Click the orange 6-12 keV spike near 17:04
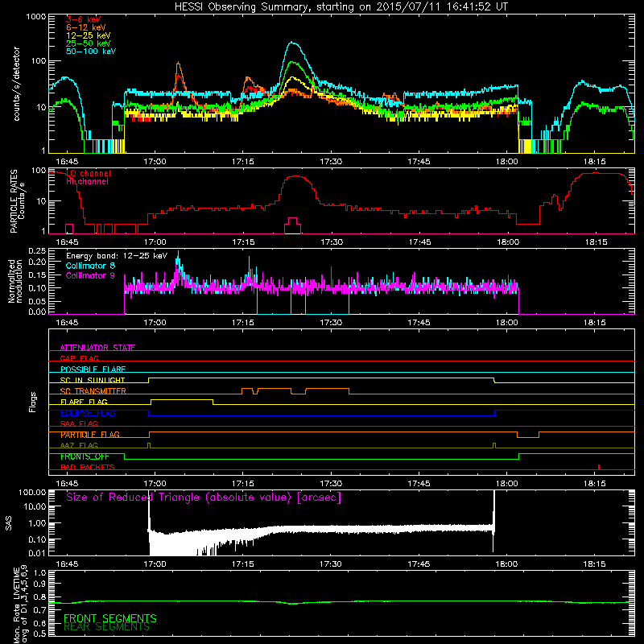The image size is (644, 644). 178,64
